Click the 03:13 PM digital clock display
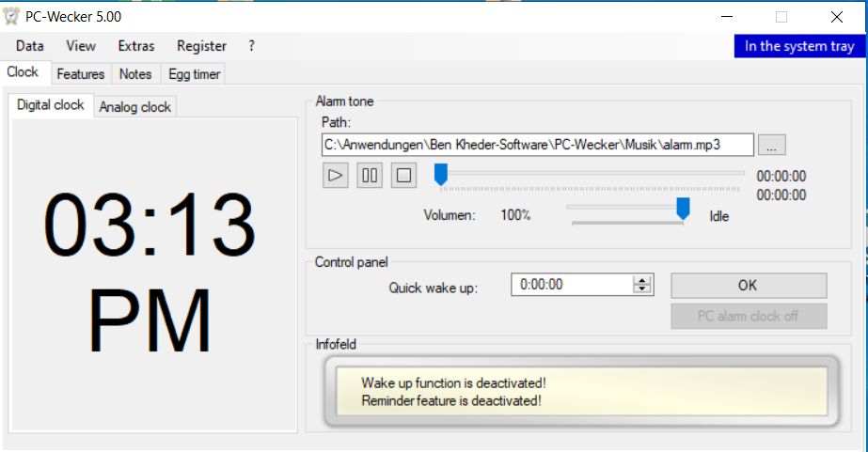The image size is (868, 452). tap(150, 273)
